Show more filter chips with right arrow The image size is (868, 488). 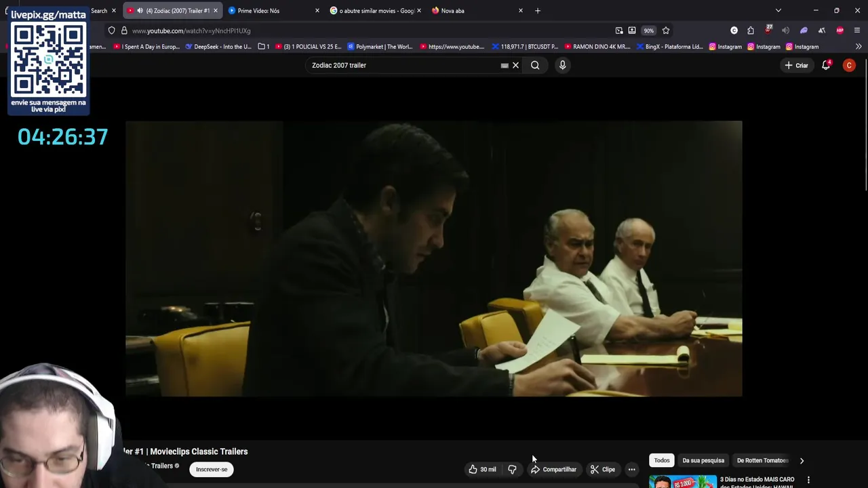click(802, 460)
